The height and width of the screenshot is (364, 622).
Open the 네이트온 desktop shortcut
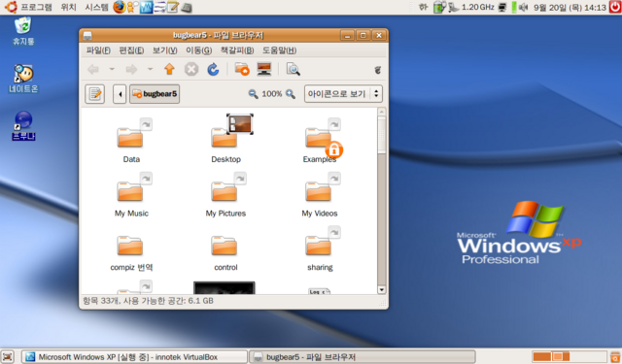pyautogui.click(x=23, y=80)
